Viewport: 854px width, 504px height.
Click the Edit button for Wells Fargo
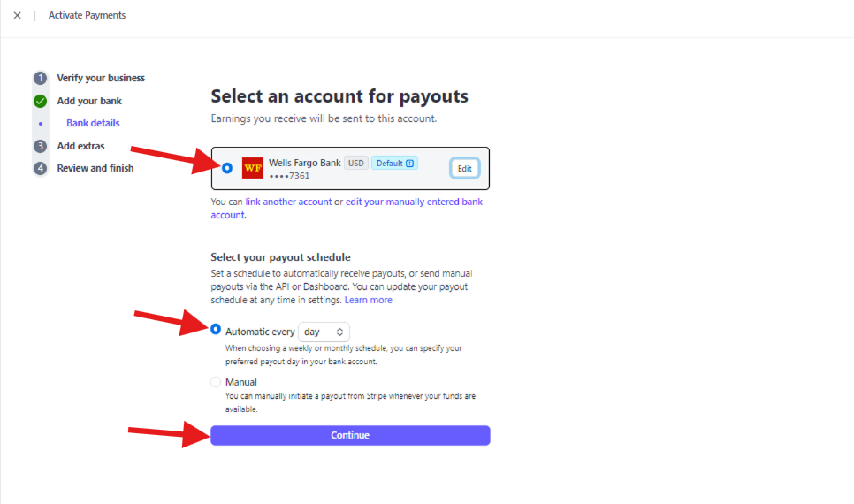coord(465,168)
